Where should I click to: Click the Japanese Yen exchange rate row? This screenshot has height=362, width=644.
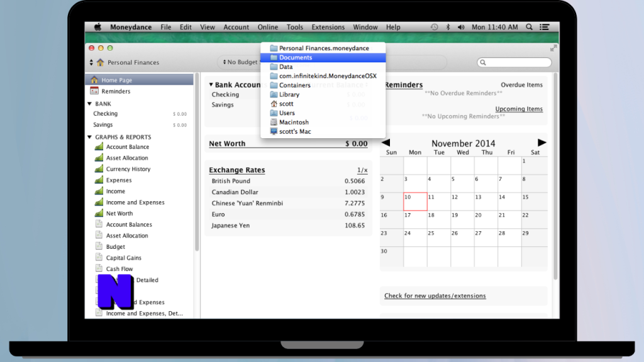pos(288,226)
